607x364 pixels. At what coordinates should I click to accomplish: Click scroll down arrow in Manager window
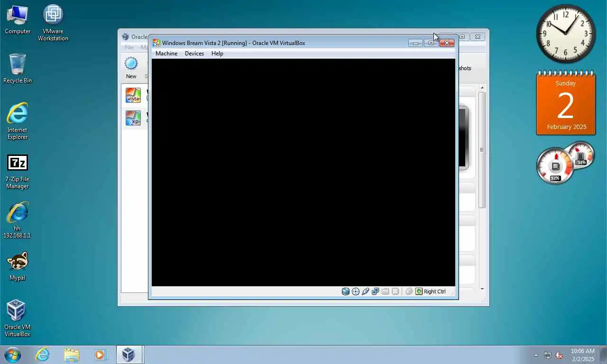482,289
